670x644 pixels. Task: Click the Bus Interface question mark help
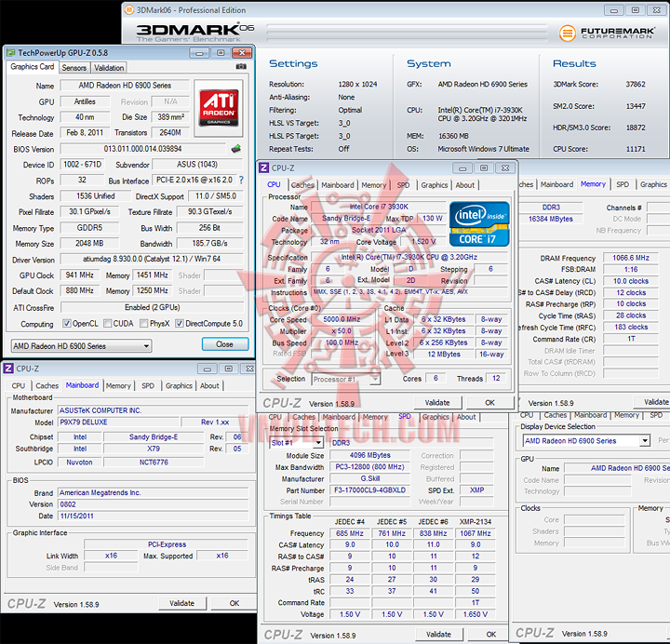click(241, 180)
